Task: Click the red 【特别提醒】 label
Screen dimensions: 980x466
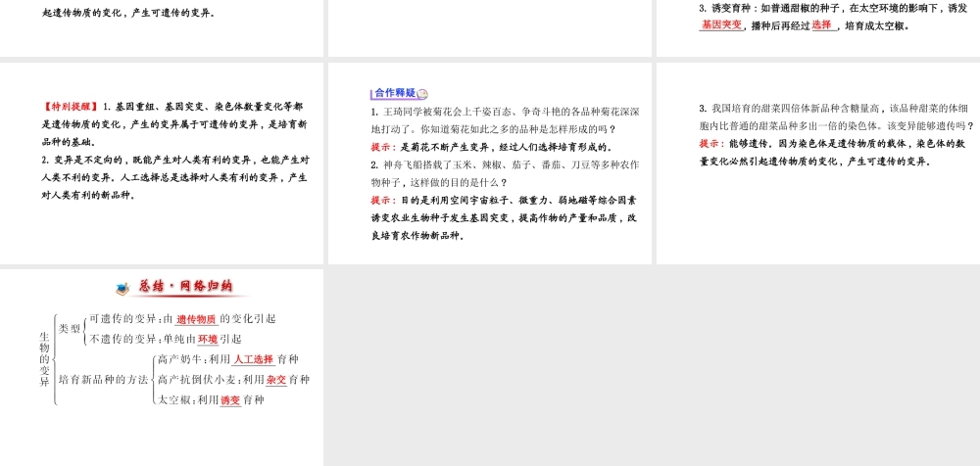Action: pos(70,107)
